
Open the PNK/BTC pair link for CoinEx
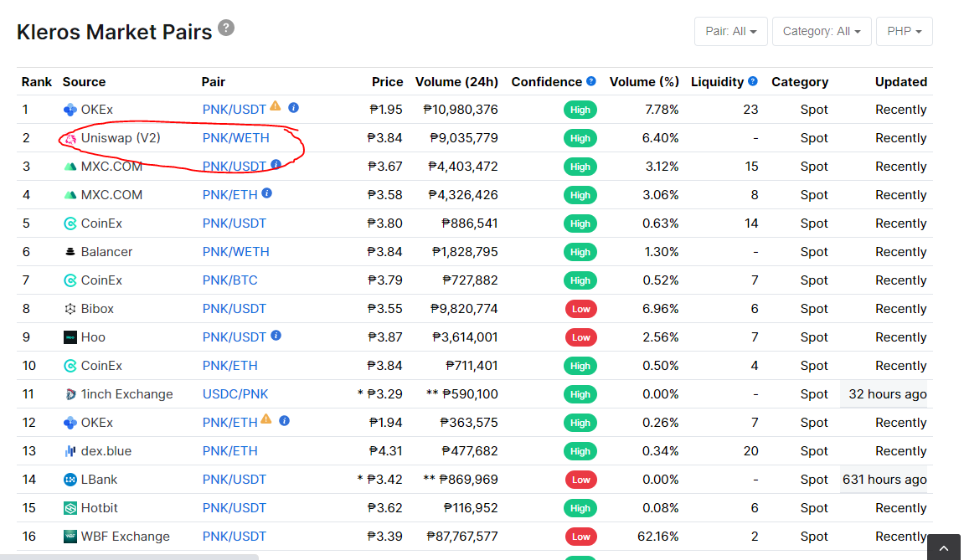tap(230, 281)
